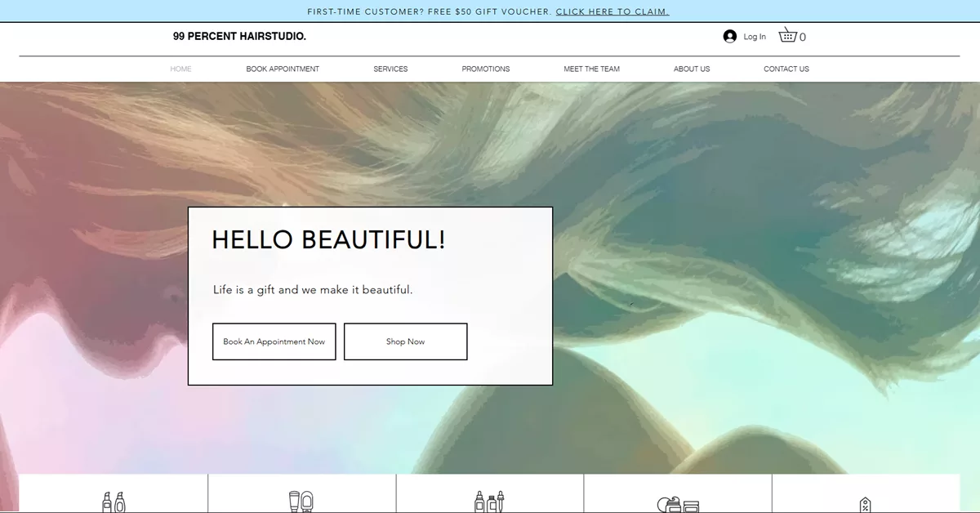This screenshot has width=980, height=513.
Task: Open the BOOK APPOINTMENT menu item
Action: pos(283,69)
